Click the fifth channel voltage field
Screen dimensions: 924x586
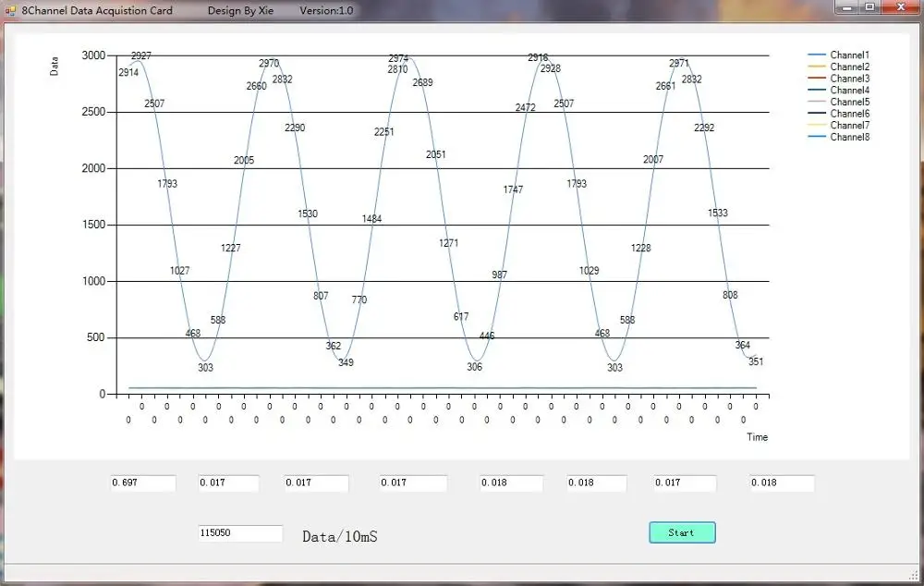point(512,482)
